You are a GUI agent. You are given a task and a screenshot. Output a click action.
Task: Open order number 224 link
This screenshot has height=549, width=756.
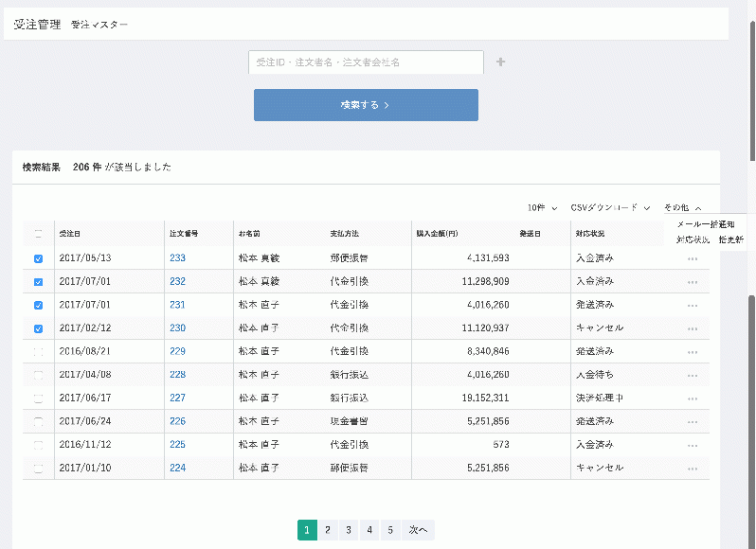point(177,469)
